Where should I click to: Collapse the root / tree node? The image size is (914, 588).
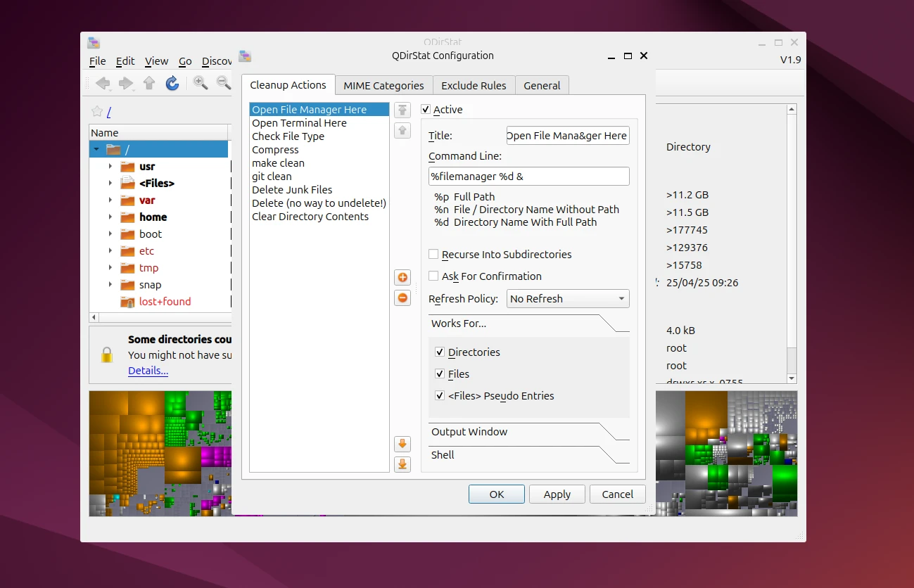[x=96, y=150]
